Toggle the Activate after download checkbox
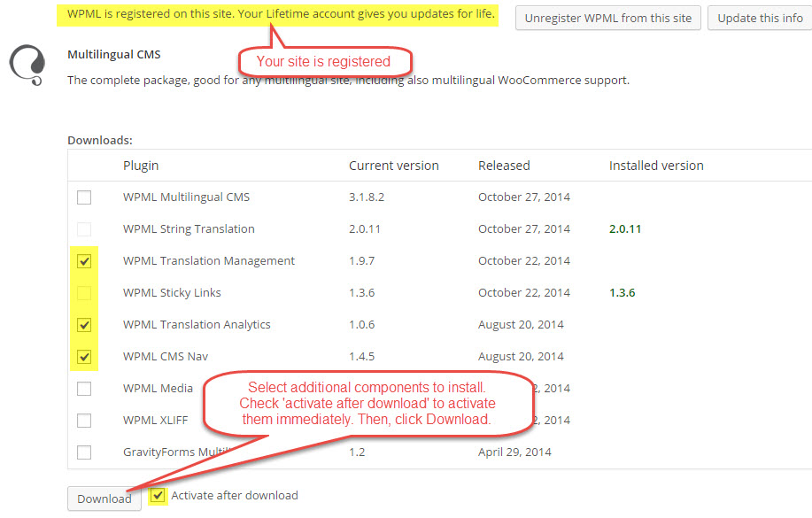812x518 pixels. tap(158, 496)
